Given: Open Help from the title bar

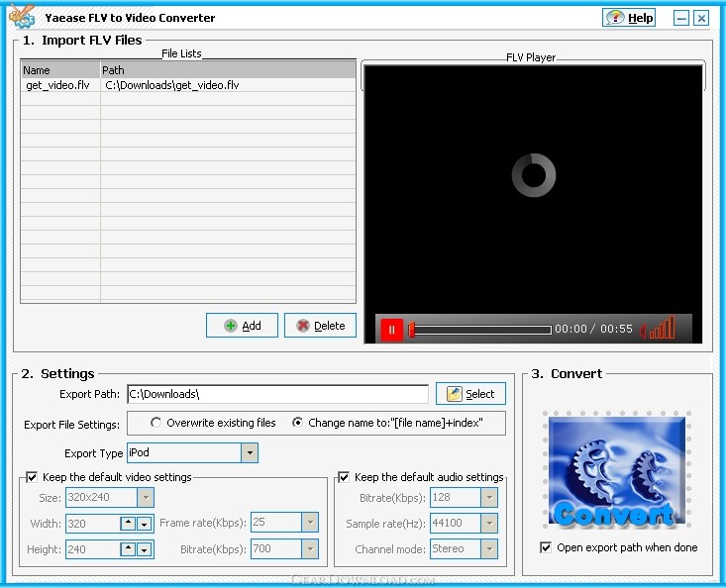Looking at the screenshot, I should pyautogui.click(x=629, y=18).
